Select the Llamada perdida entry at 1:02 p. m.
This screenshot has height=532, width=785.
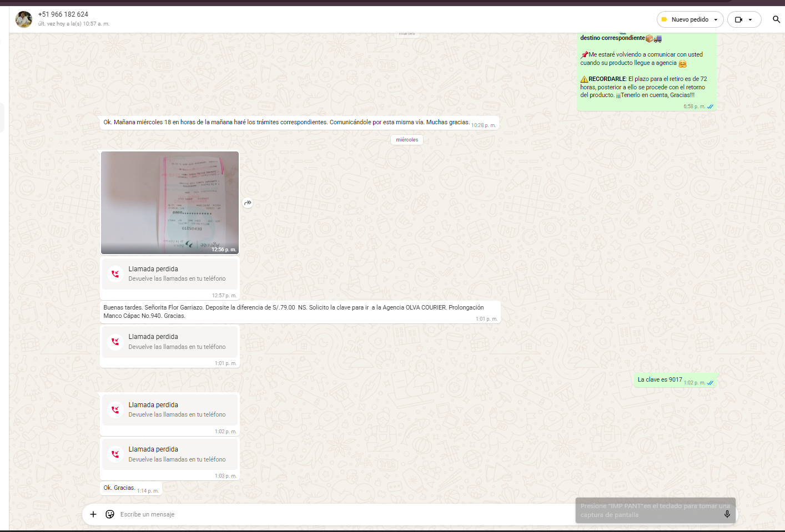pyautogui.click(x=170, y=410)
